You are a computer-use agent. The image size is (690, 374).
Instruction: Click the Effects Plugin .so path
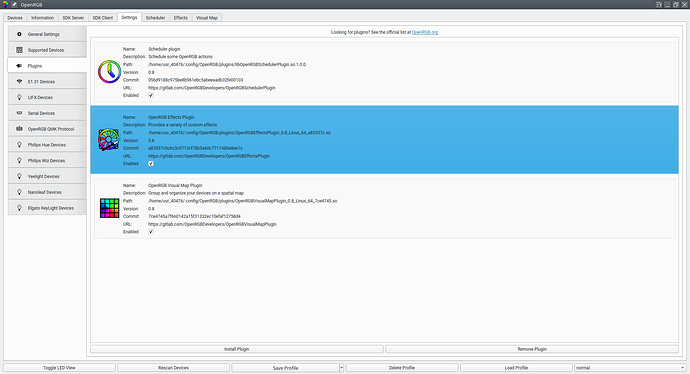coord(239,132)
